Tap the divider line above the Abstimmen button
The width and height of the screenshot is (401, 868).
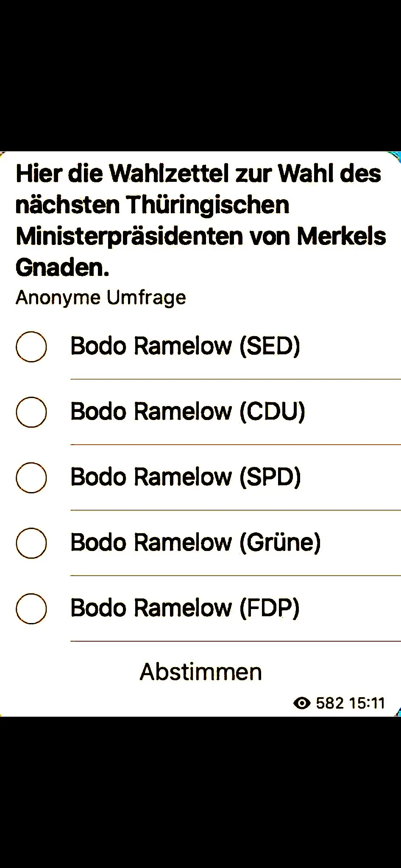[236, 641]
